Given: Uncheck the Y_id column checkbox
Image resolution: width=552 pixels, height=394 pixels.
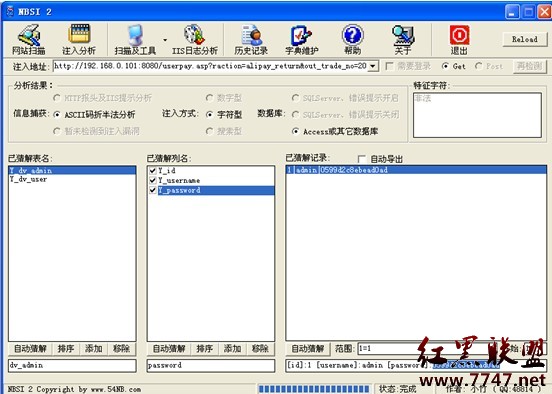Looking at the screenshot, I should (152, 170).
